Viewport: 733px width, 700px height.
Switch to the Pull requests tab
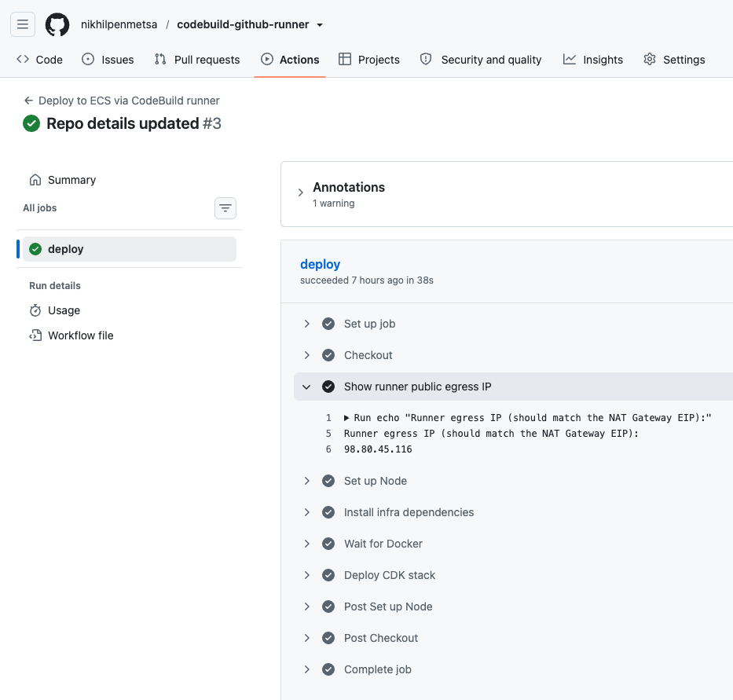point(197,60)
